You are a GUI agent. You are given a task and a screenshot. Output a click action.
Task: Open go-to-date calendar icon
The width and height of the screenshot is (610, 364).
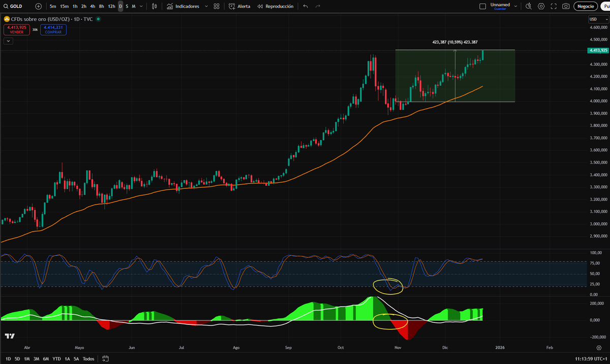[105, 359]
